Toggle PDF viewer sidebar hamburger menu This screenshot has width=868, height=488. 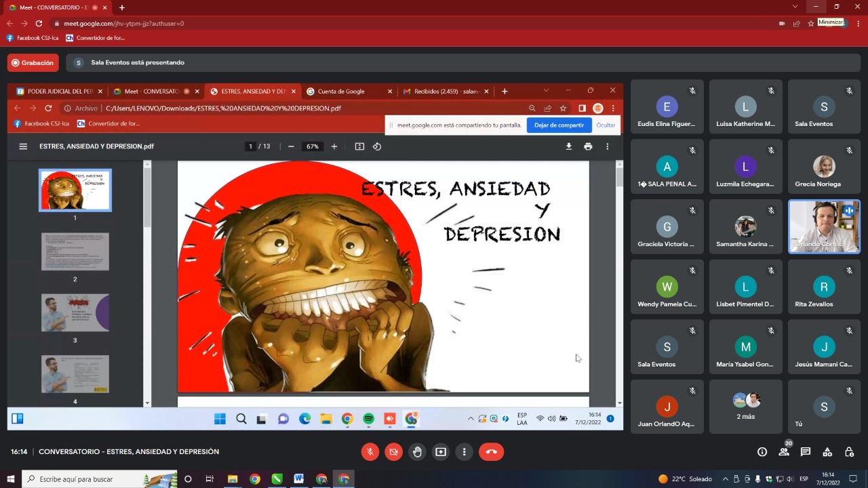23,146
